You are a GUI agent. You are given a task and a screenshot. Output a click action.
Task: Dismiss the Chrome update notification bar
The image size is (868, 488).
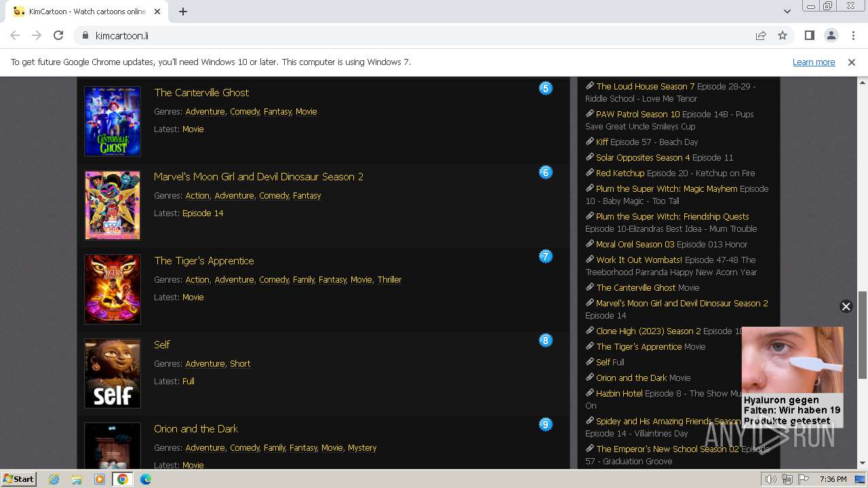(852, 62)
